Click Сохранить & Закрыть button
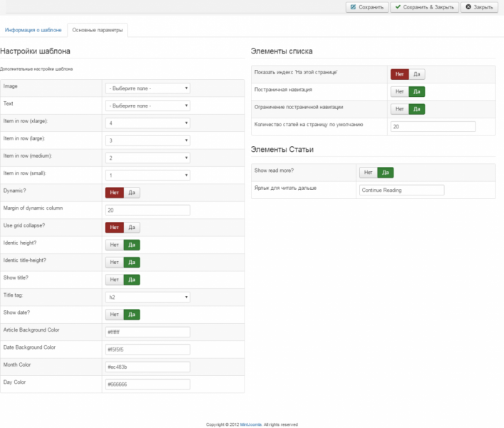 point(423,7)
